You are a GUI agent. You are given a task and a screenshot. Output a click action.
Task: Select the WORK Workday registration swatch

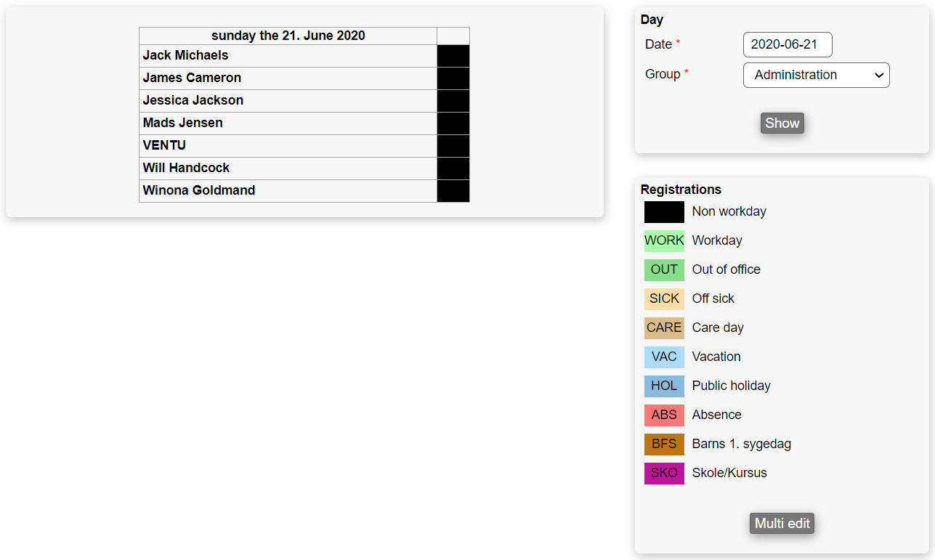(664, 241)
